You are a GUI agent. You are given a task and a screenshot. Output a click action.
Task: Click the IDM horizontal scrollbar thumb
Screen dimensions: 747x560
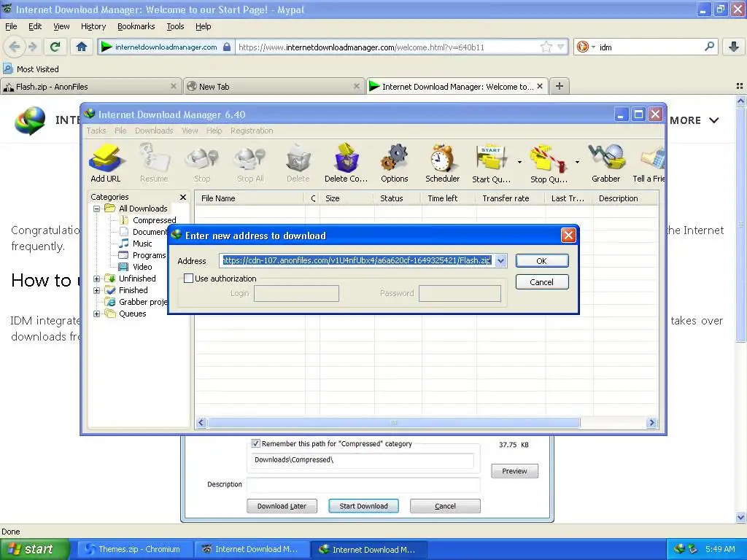[393, 422]
